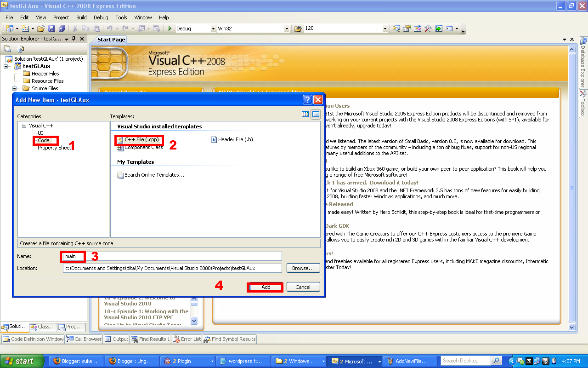Open the Find combo box showing 120

385,29
